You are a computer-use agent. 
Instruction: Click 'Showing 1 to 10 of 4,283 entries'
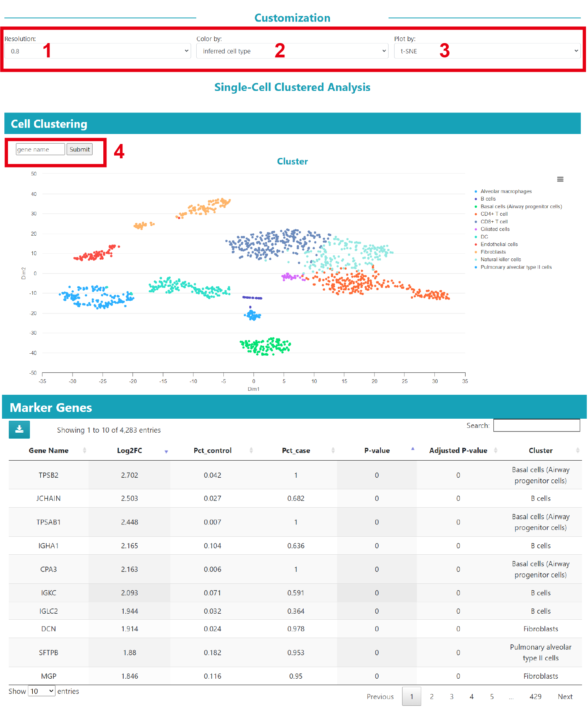(109, 430)
